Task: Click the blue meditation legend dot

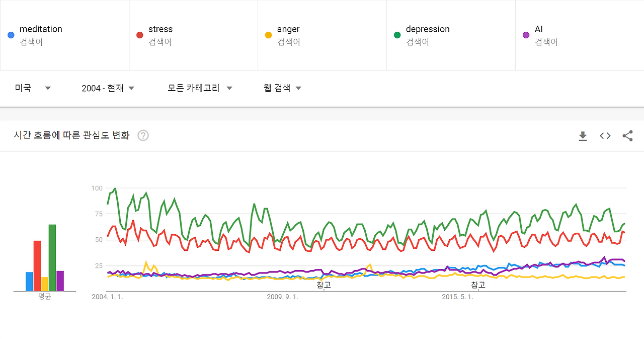Action: (x=11, y=35)
